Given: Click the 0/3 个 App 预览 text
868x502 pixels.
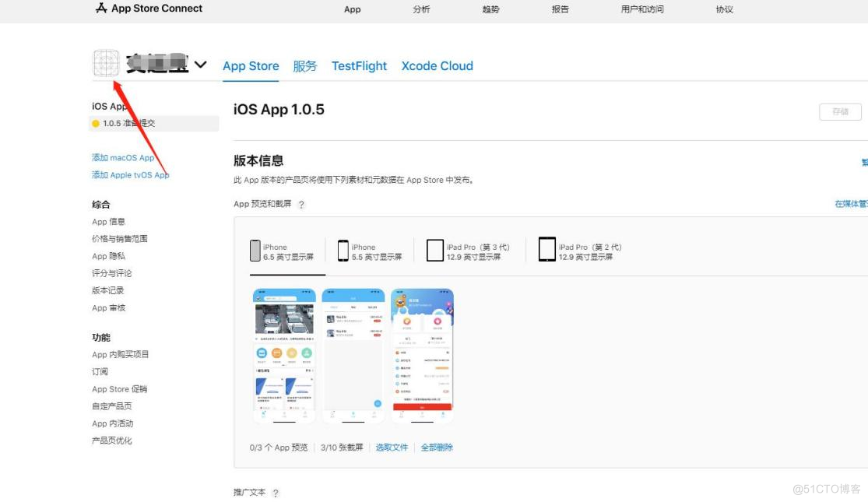Looking at the screenshot, I should pos(279,448).
